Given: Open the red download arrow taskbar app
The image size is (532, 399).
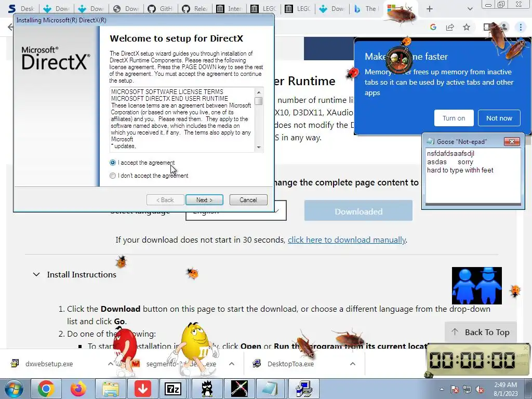Looking at the screenshot, I should click(x=143, y=389).
